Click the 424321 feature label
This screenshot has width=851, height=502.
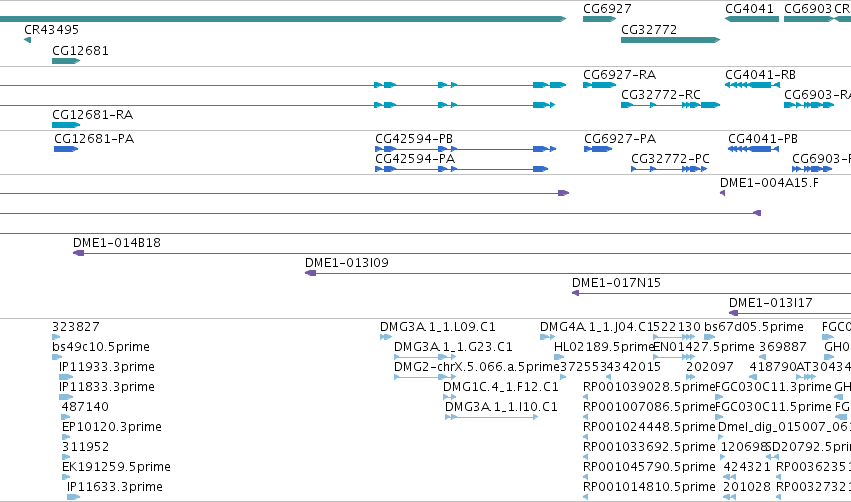coord(747,467)
